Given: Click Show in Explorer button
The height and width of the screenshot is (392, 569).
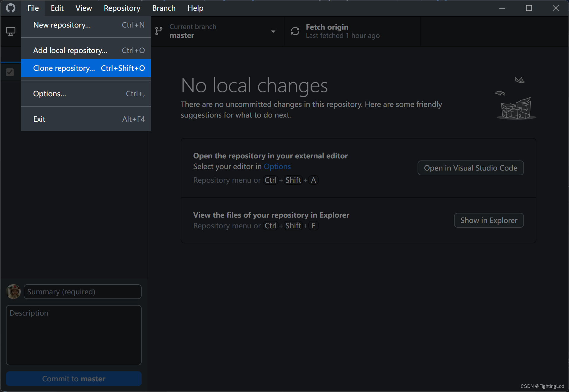Looking at the screenshot, I should 489,220.
